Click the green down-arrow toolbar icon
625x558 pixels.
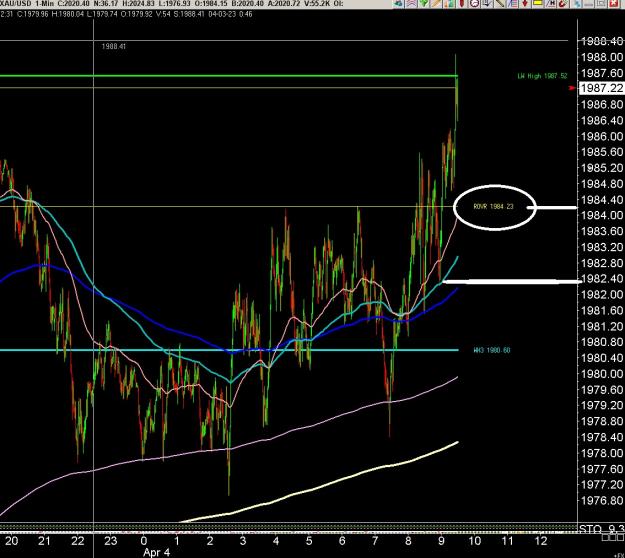[424, 3]
